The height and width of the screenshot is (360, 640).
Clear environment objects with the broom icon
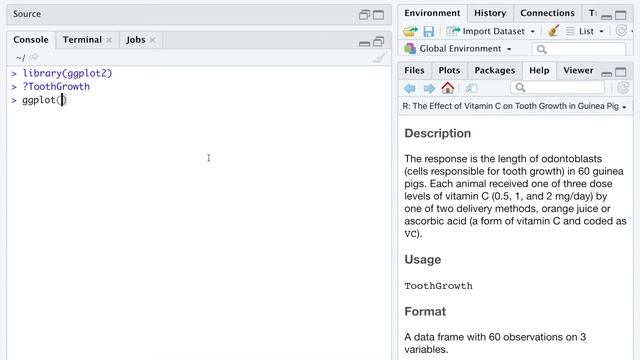point(553,31)
